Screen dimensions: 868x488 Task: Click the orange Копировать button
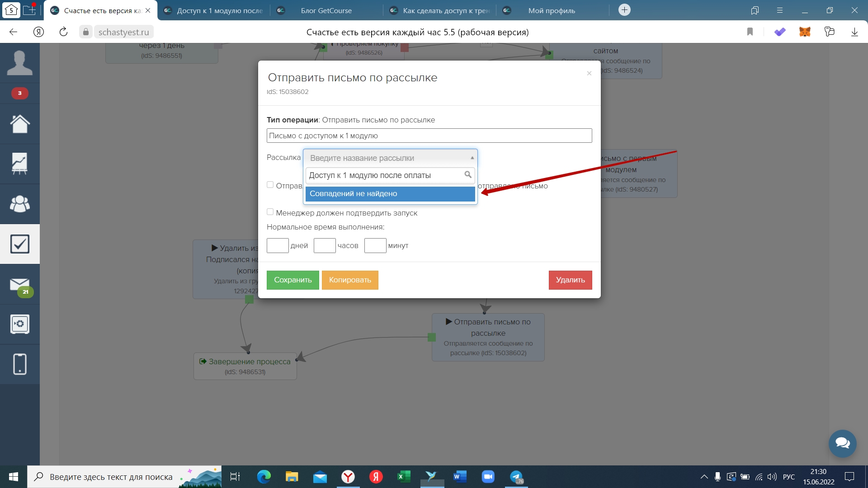click(350, 280)
